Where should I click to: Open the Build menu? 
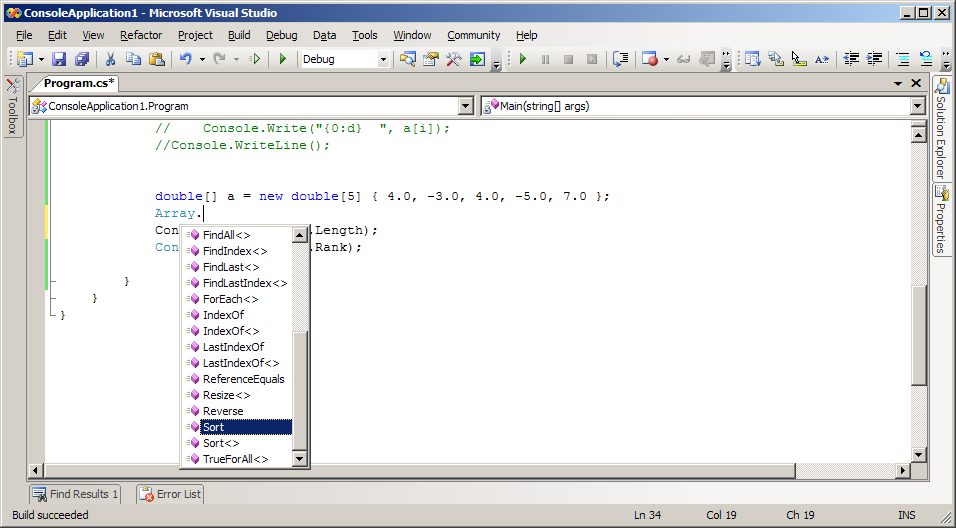[239, 35]
